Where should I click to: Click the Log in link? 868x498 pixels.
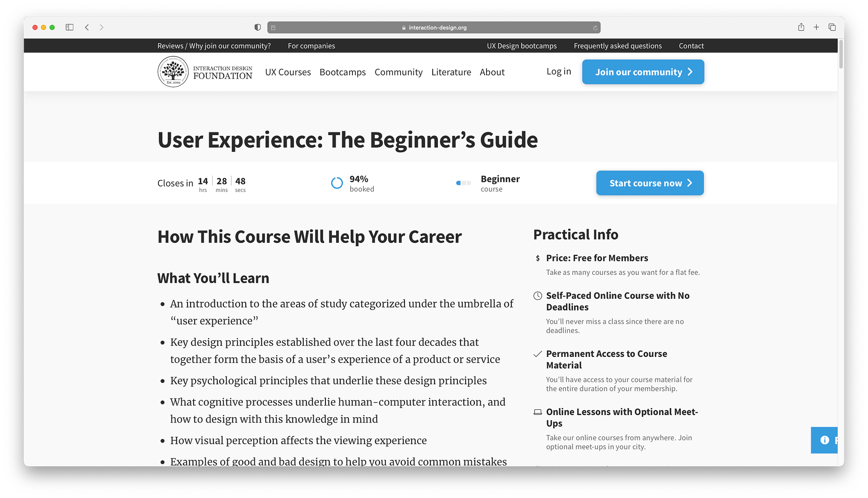(x=559, y=72)
